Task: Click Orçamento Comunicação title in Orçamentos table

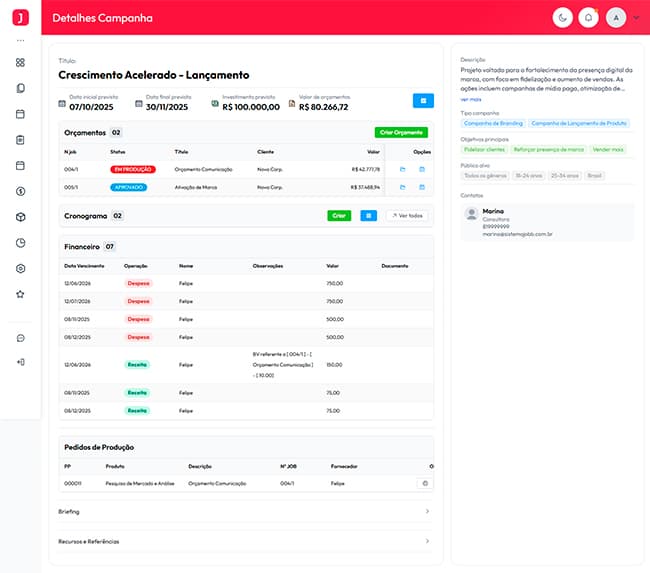Action: click(x=203, y=169)
